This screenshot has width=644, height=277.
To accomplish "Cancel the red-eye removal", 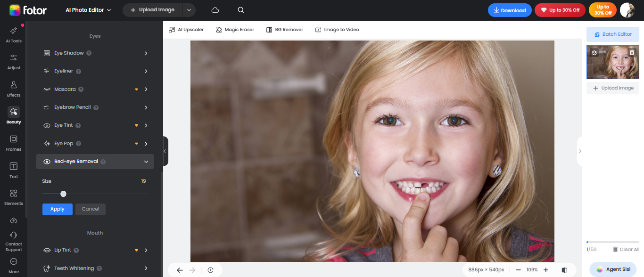I will [91, 209].
